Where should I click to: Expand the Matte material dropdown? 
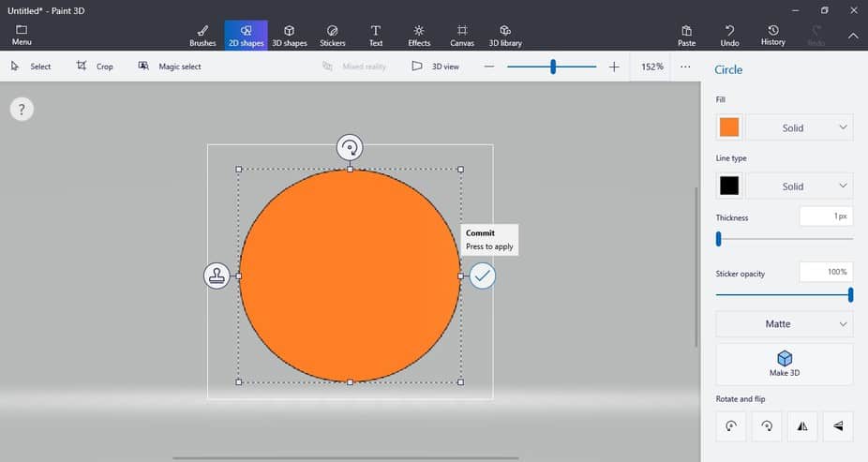click(784, 324)
